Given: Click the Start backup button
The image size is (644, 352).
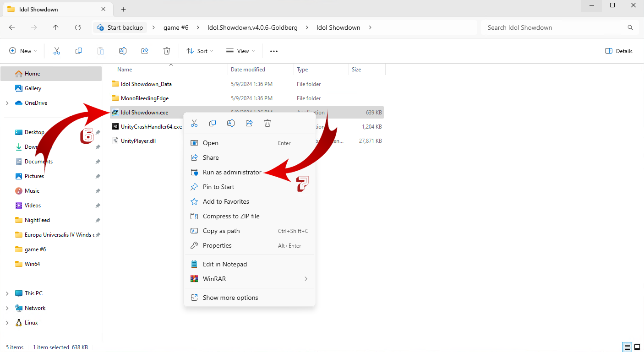Looking at the screenshot, I should (x=120, y=27).
